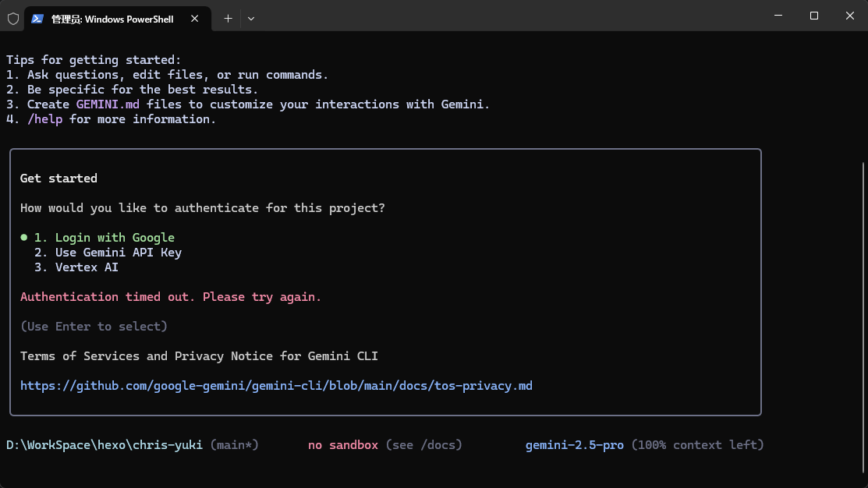Select the Vertex AI option

click(x=86, y=267)
